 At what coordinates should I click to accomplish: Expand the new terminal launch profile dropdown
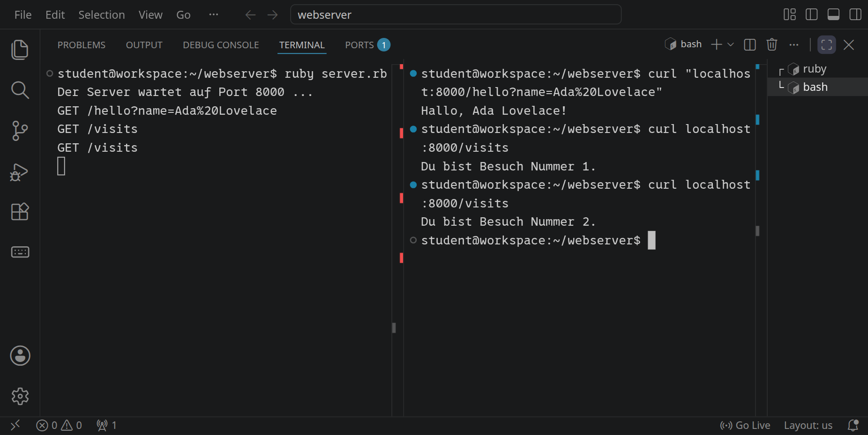tap(730, 44)
